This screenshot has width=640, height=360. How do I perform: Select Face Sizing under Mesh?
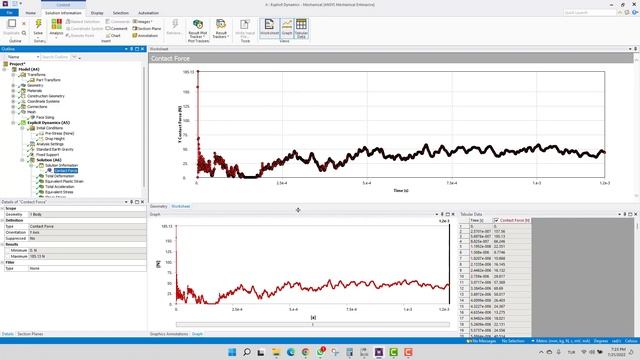(45, 117)
